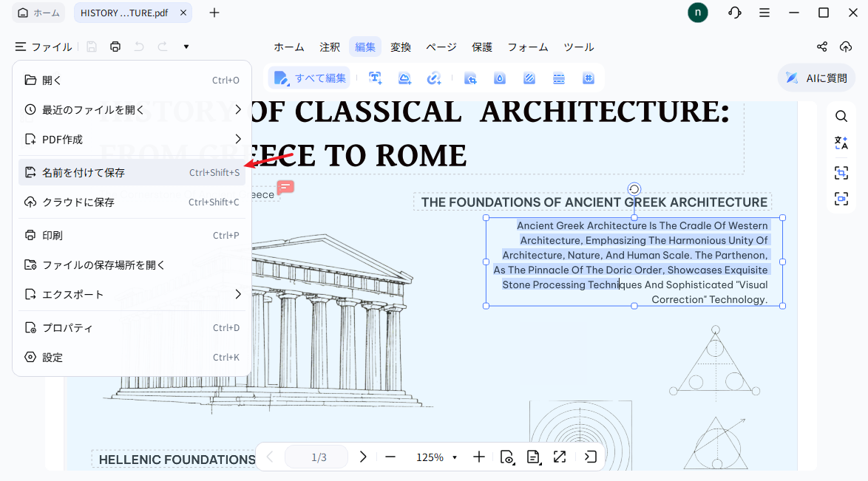
Task: Select the header and footer tool icon
Action: tap(559, 78)
